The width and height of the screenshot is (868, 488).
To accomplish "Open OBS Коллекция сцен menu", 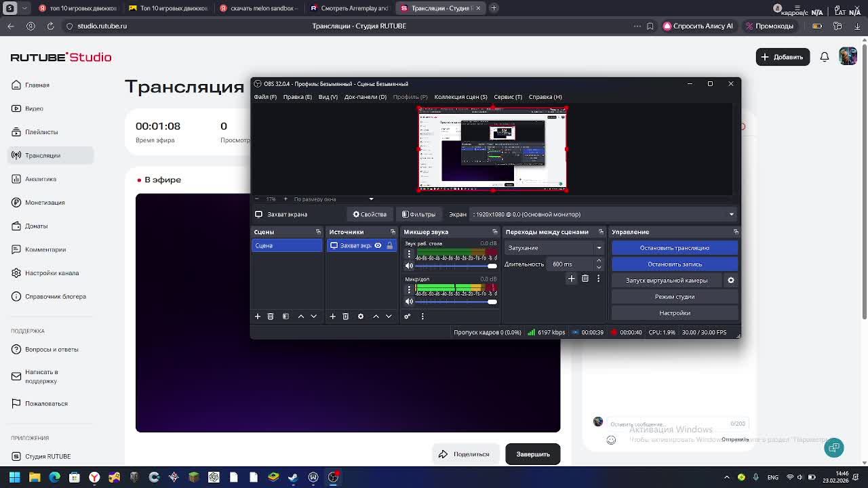I will point(460,97).
